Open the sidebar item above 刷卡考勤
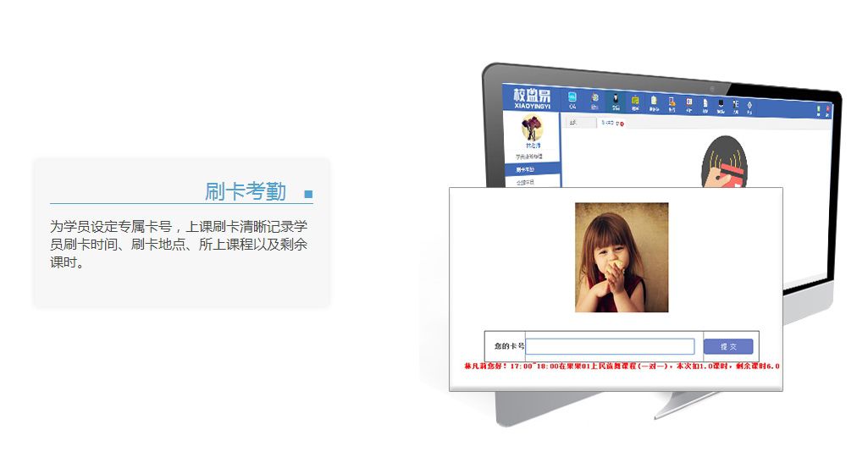868x463 pixels. [531, 157]
